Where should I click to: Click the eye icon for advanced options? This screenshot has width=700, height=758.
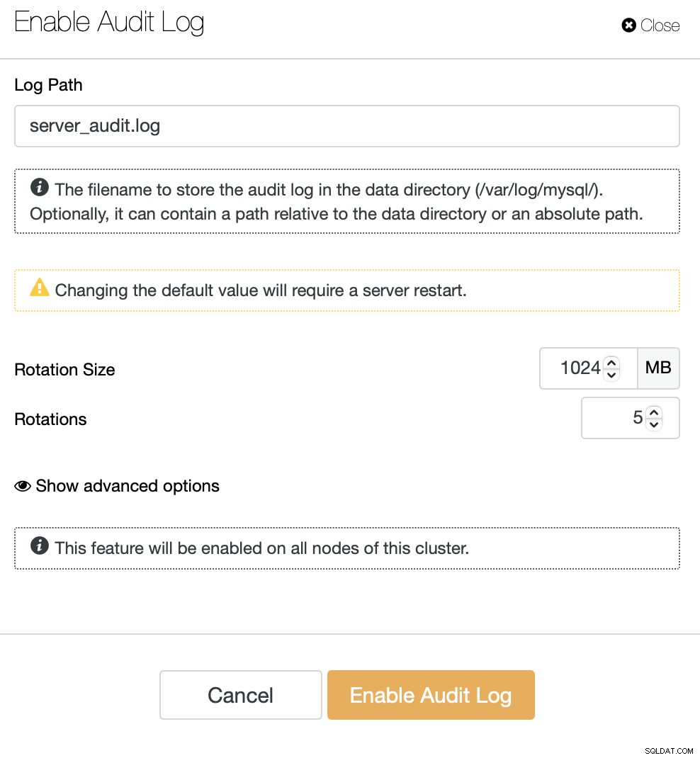(22, 486)
